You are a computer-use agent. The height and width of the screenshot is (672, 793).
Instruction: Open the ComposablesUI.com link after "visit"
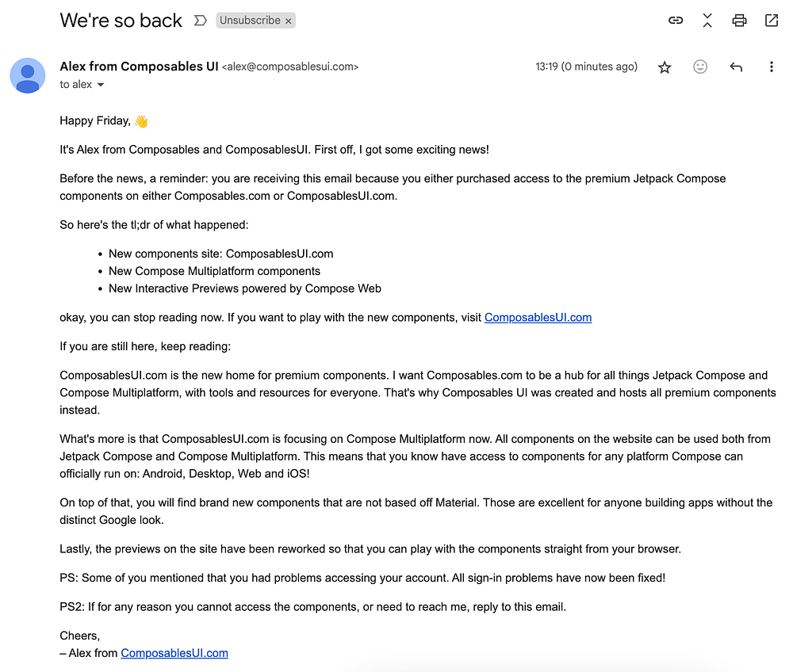click(538, 318)
